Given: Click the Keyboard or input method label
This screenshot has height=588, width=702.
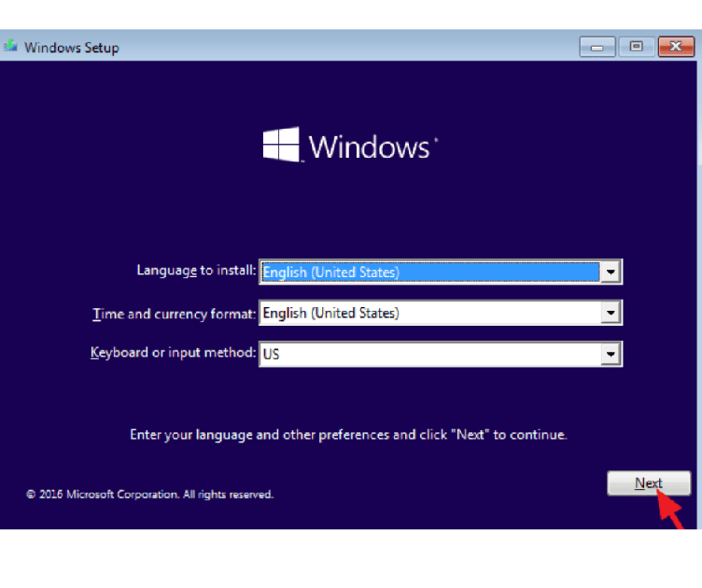Looking at the screenshot, I should (x=173, y=353).
